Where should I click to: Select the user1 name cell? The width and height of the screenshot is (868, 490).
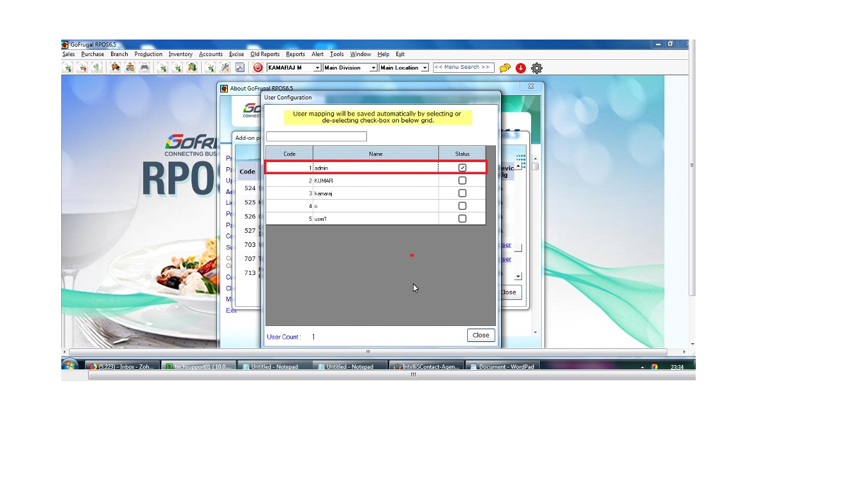(376, 219)
